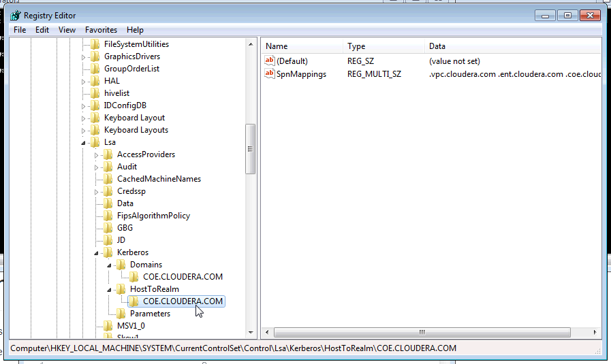Open the Edit menu
The height and width of the screenshot is (364, 611).
[42, 30]
